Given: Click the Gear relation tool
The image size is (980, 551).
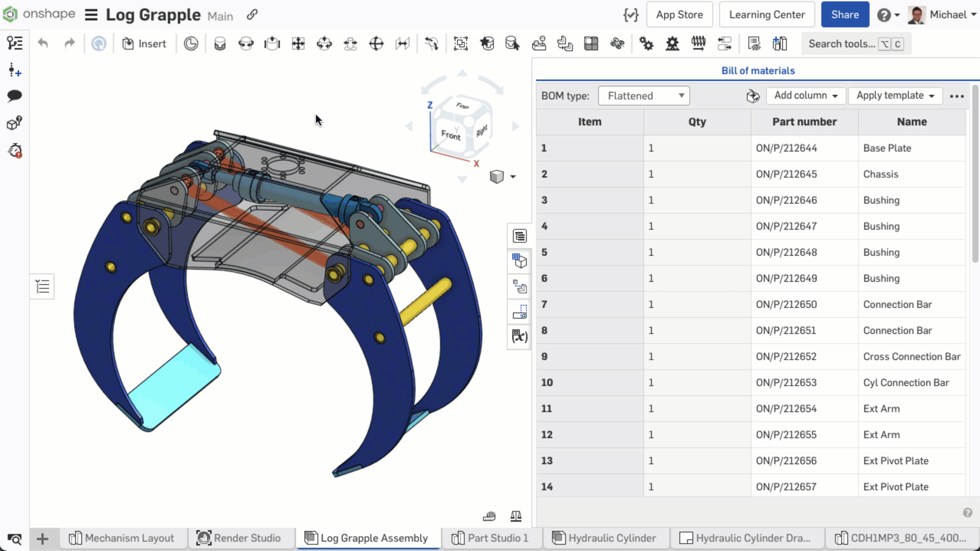Looking at the screenshot, I should pos(646,43).
